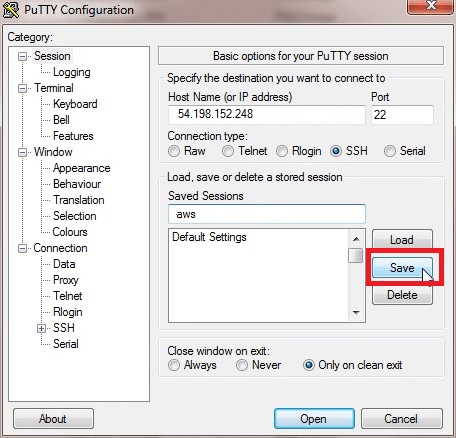Viewport: 456px width, 438px height.
Task: Open the Appearance settings category
Action: (82, 168)
